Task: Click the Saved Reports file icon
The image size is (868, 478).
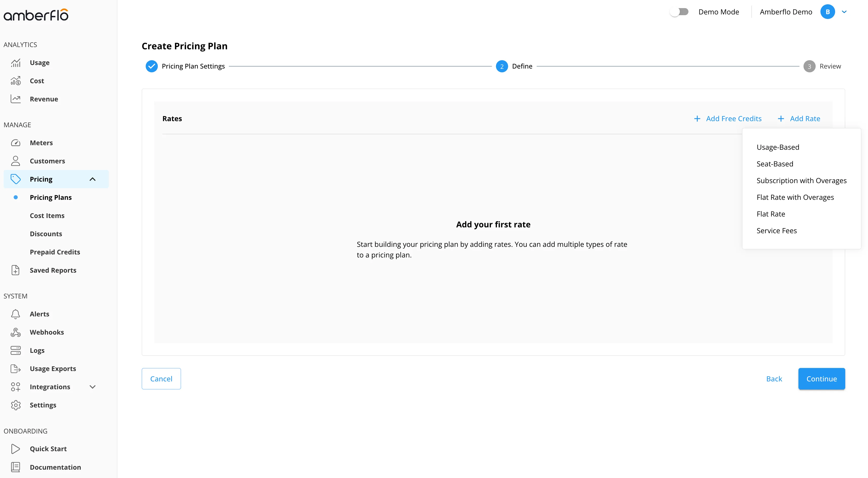Action: (x=15, y=270)
